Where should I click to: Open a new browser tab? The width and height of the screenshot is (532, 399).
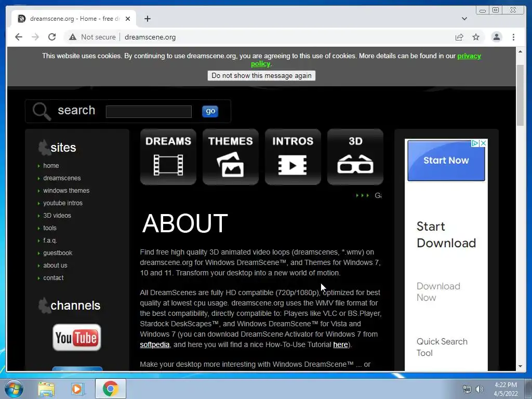point(147,19)
